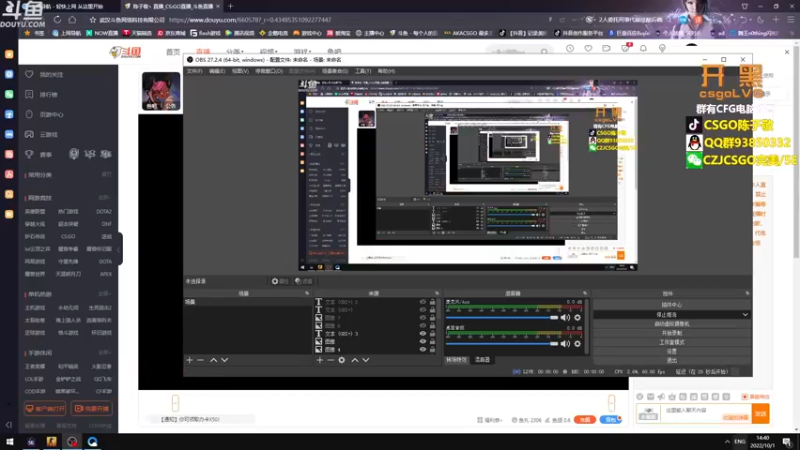Click the 工作室模式 button in OBS controls
This screenshot has height=450, width=800.
point(671,342)
